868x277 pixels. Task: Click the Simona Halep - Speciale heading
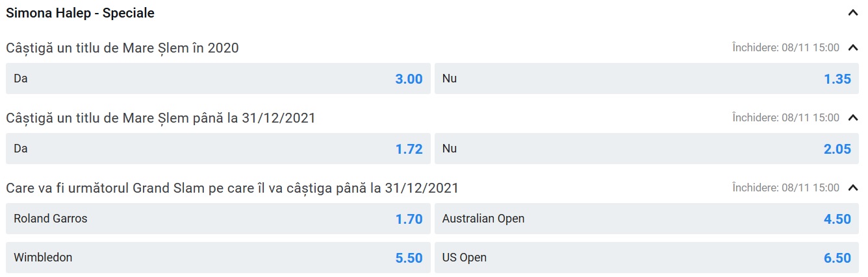(x=81, y=13)
